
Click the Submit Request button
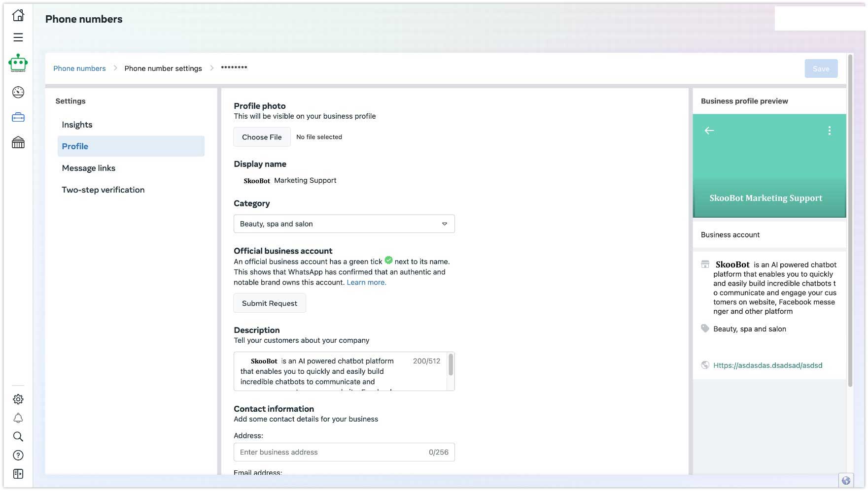tap(270, 303)
